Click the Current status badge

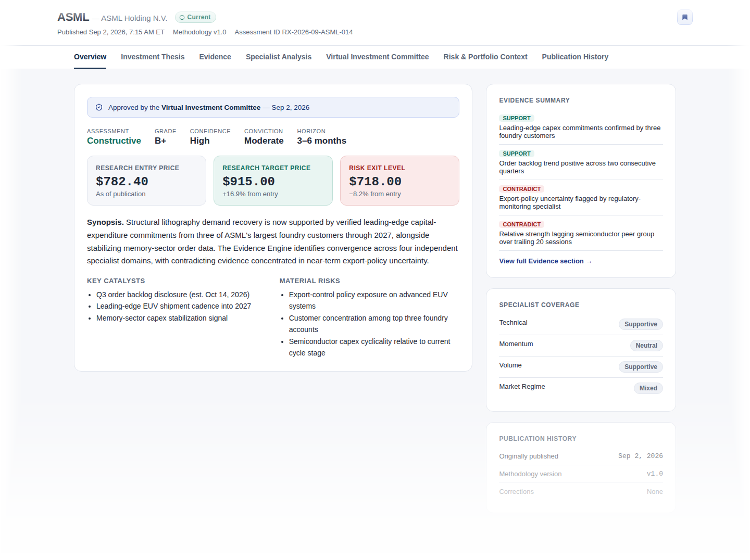point(195,17)
